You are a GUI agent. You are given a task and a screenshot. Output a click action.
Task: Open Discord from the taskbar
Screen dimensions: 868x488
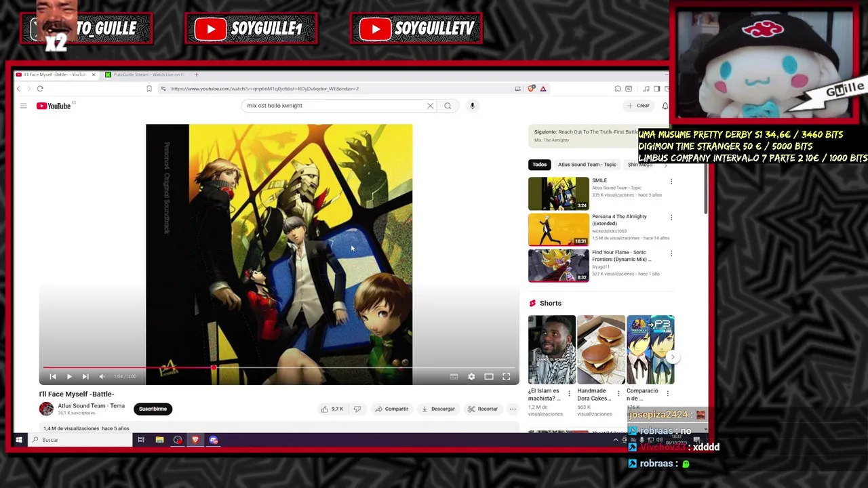click(x=214, y=440)
